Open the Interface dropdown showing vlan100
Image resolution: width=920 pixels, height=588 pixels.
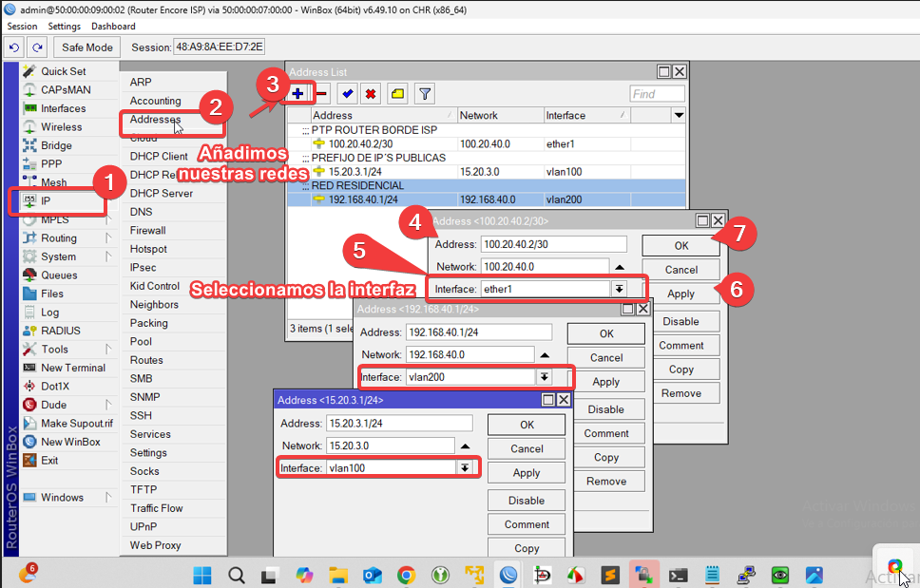pyautogui.click(x=464, y=467)
